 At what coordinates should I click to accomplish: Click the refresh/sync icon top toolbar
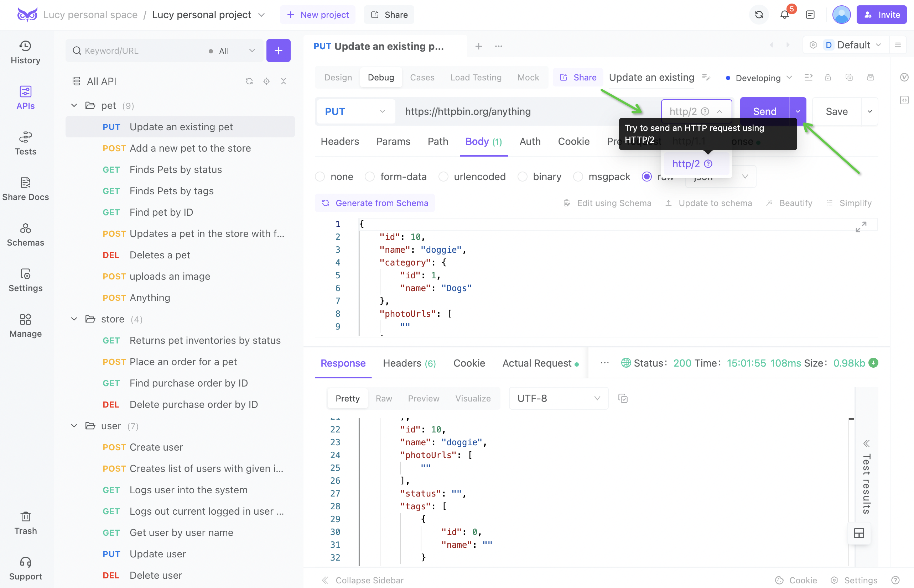point(758,15)
